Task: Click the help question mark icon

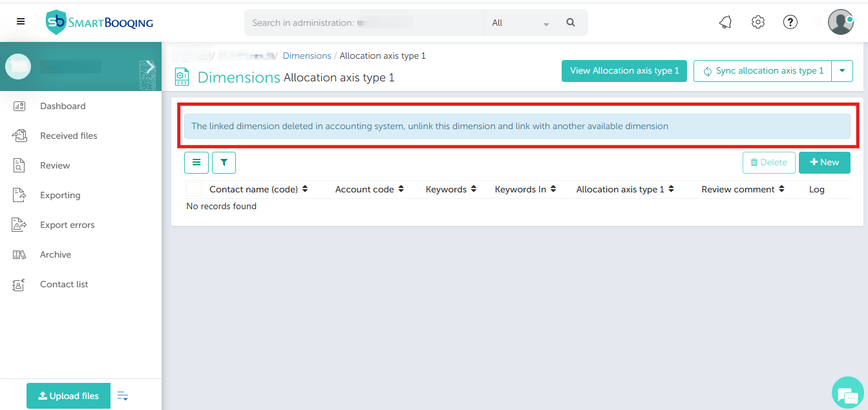Action: (790, 23)
